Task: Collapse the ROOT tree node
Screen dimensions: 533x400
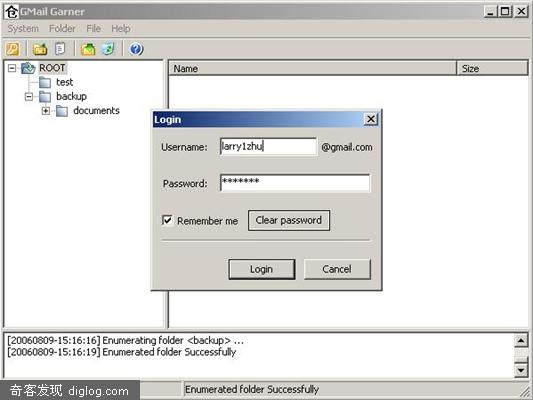Action: [12, 68]
